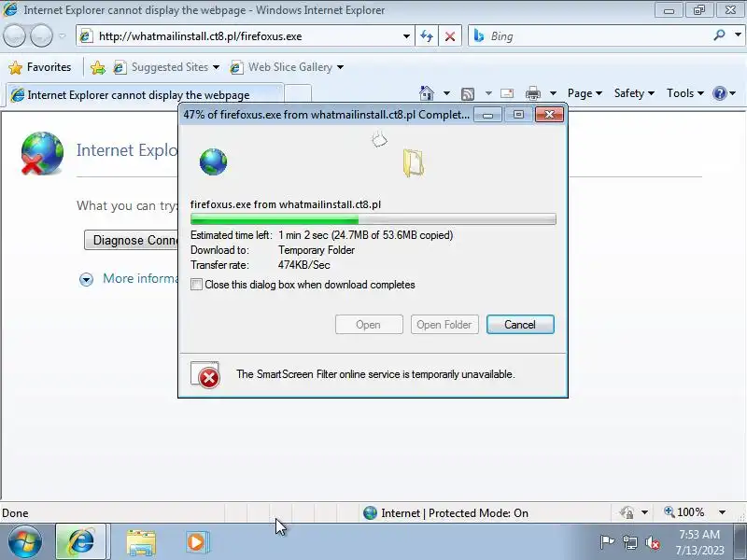This screenshot has width=747, height=560.
Task: Click 'Temporary Folder' download location text
Action: click(x=317, y=250)
